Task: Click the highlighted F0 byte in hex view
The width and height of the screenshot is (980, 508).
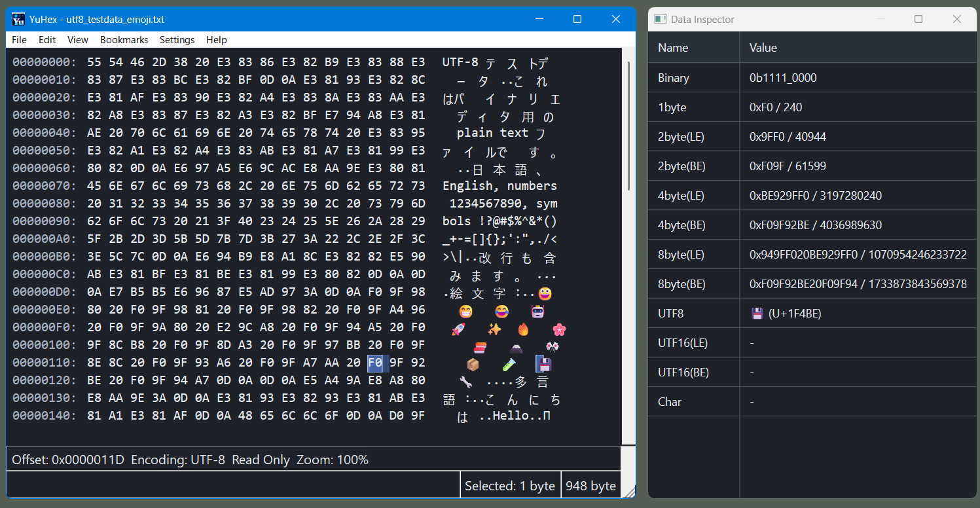Action: click(375, 363)
